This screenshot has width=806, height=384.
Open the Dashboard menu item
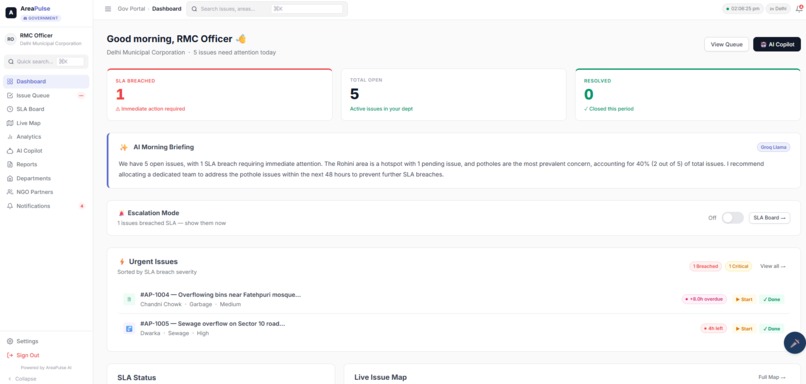coord(46,81)
